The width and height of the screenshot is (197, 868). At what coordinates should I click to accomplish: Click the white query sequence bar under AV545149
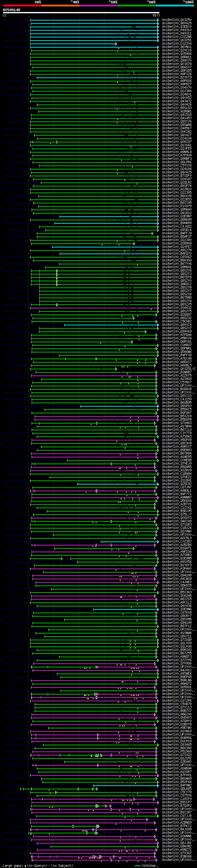[x=81, y=12]
